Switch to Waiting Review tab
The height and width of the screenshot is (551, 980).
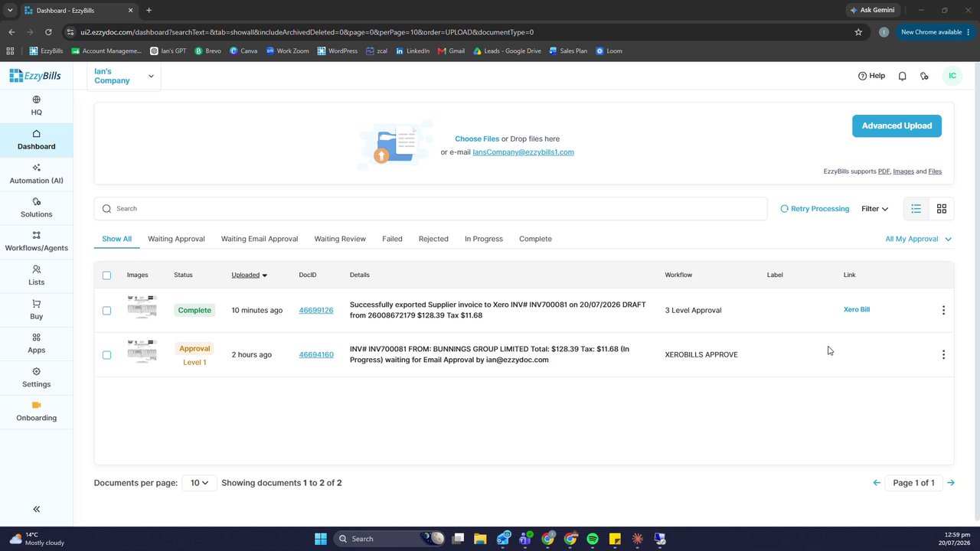340,239
